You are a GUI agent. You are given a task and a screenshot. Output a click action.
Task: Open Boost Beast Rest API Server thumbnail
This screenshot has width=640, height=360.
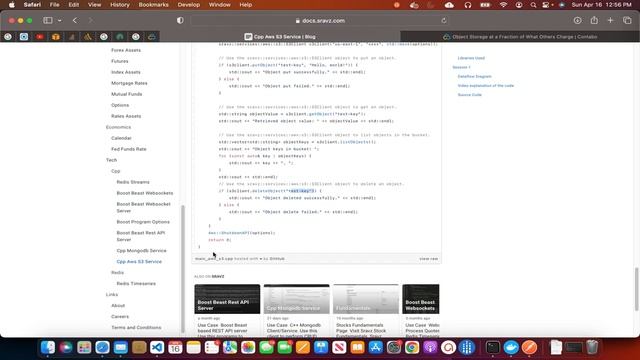click(x=227, y=299)
